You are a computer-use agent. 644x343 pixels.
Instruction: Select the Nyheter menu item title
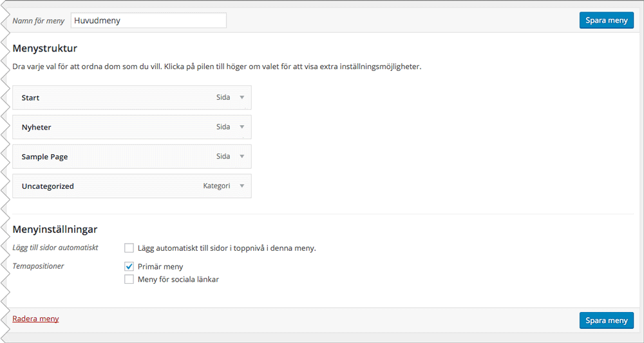point(36,128)
